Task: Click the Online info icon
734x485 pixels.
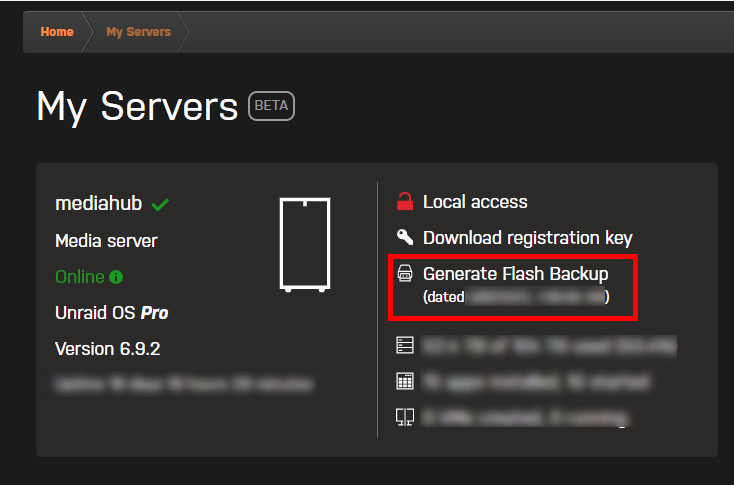Action: (116, 277)
